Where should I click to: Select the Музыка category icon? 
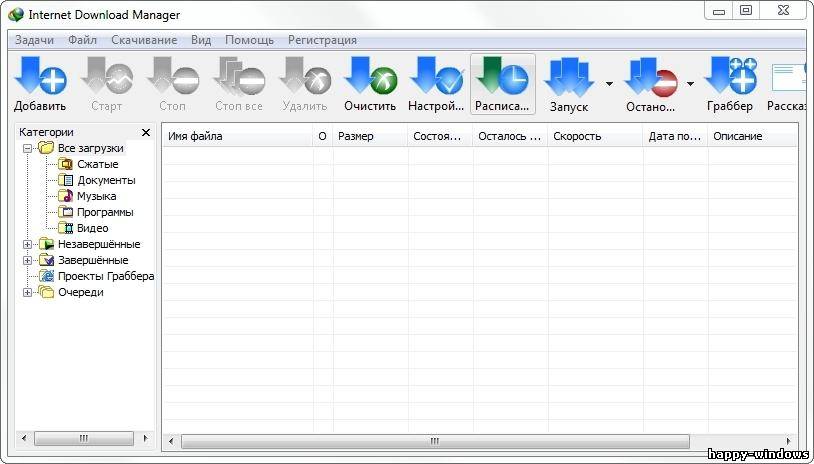[x=65, y=196]
